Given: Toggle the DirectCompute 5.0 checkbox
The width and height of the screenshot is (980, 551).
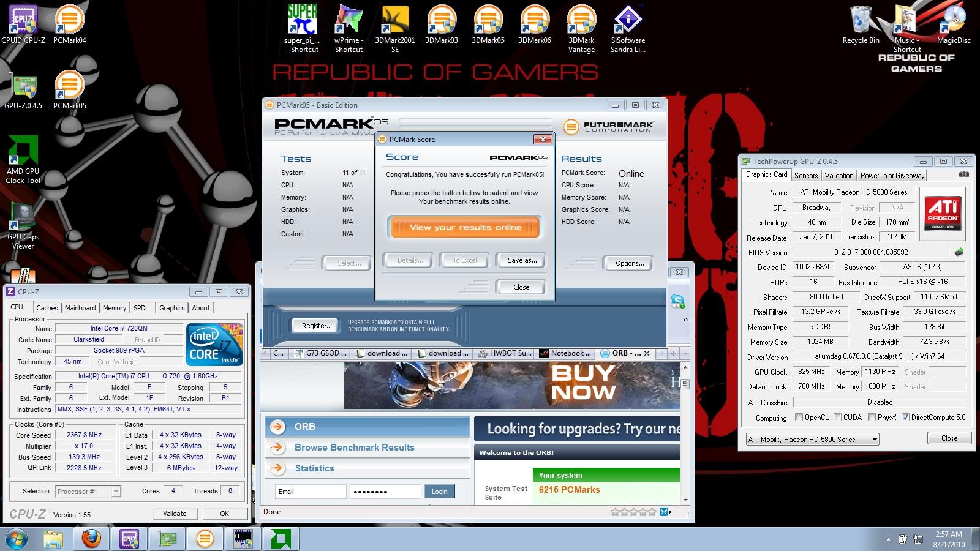Looking at the screenshot, I should coord(905,418).
